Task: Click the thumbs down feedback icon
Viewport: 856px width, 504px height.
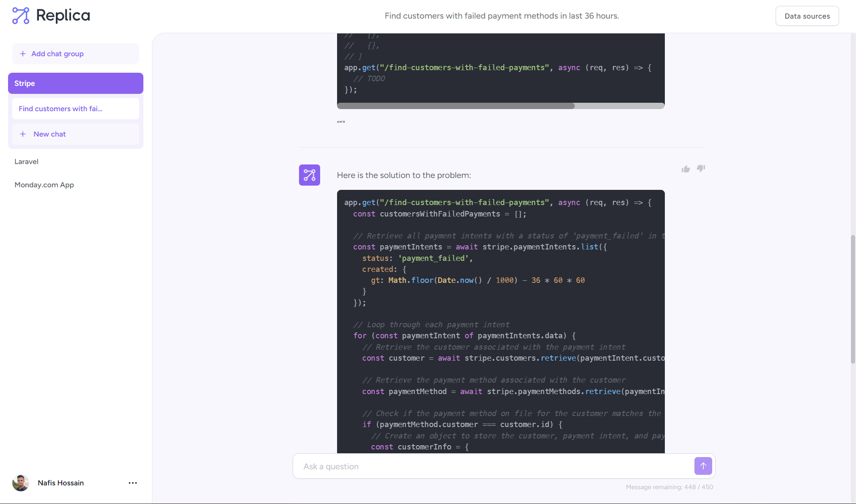Action: pyautogui.click(x=701, y=168)
